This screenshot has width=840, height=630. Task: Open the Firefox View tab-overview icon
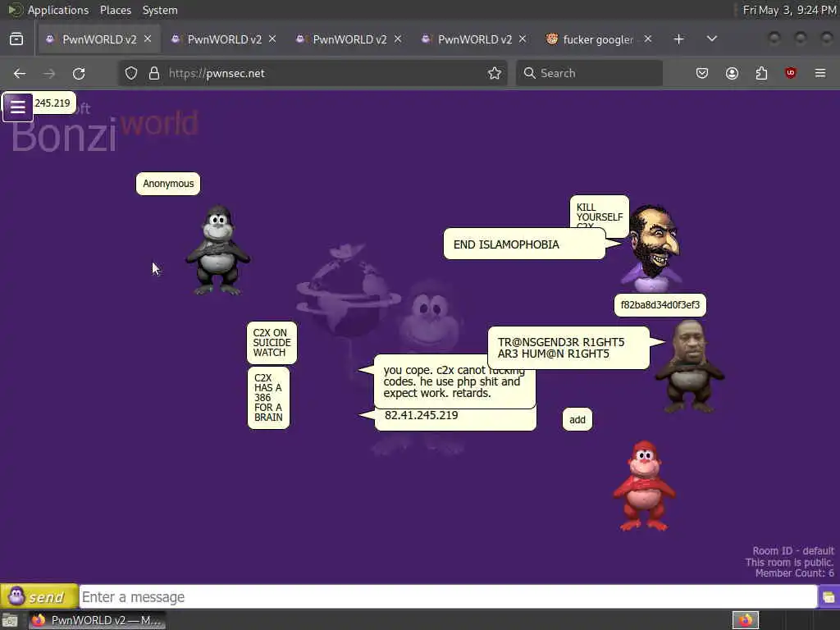[16, 39]
